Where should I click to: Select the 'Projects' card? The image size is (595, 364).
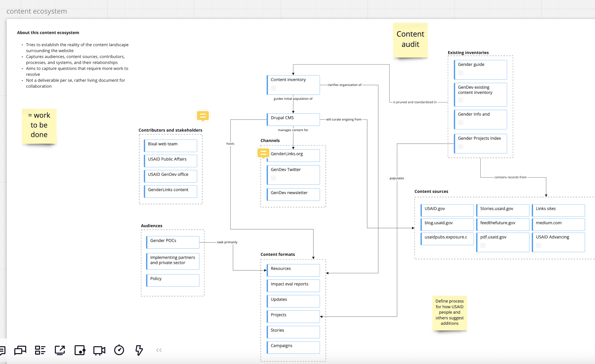tap(293, 317)
